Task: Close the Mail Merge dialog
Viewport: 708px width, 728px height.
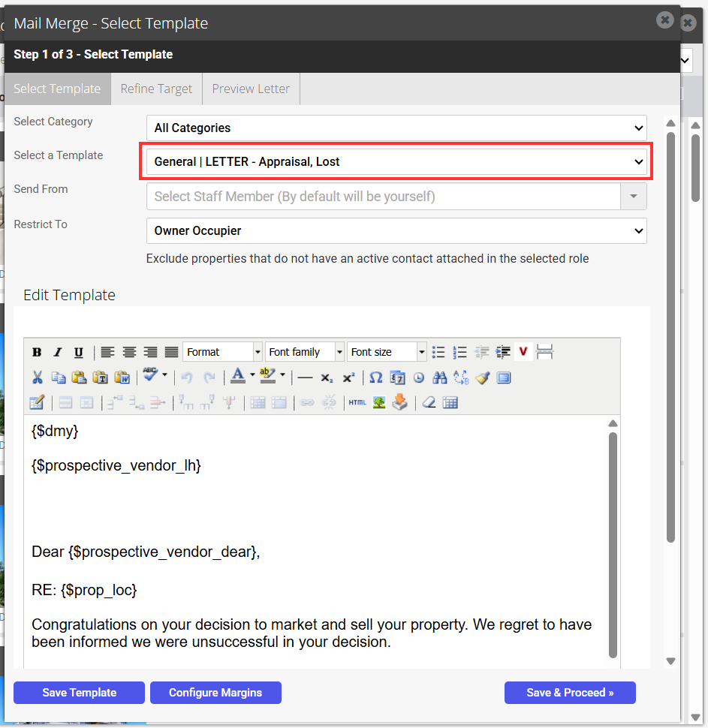Action: tap(665, 20)
